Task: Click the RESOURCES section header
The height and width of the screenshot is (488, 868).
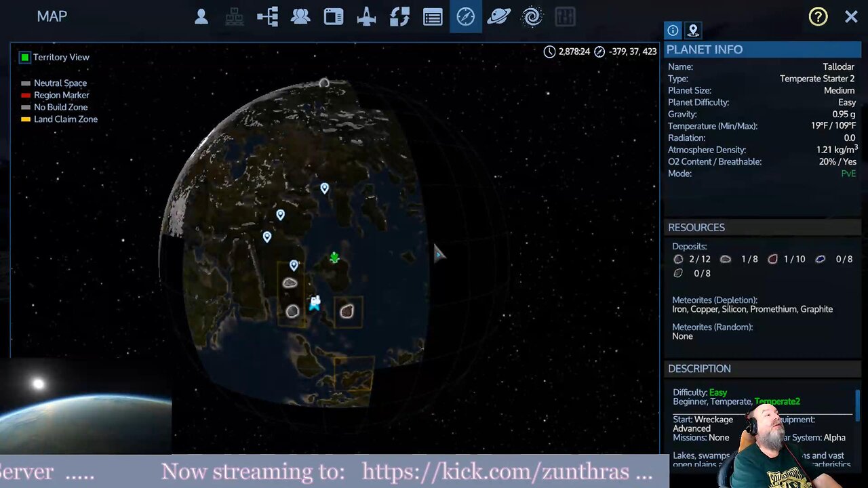Action: [763, 228]
